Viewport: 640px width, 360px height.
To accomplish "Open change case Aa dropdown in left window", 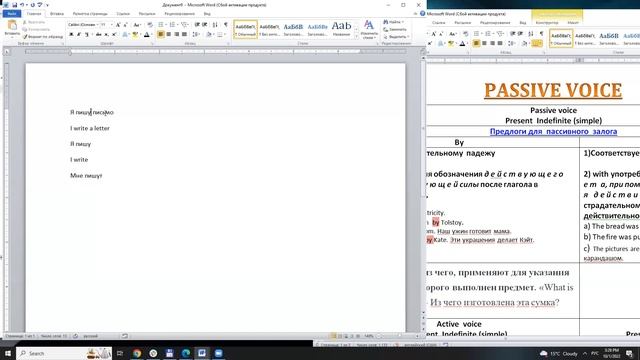I will point(137,25).
